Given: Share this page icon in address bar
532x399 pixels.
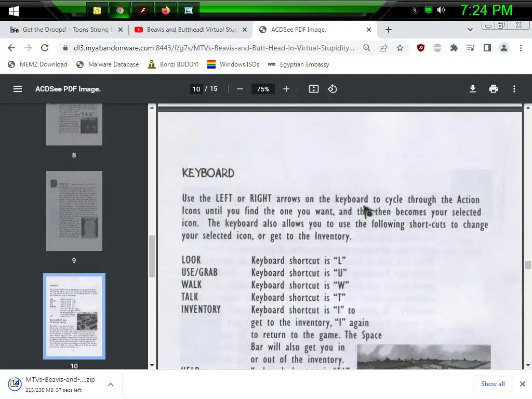Looking at the screenshot, I should [x=383, y=48].
